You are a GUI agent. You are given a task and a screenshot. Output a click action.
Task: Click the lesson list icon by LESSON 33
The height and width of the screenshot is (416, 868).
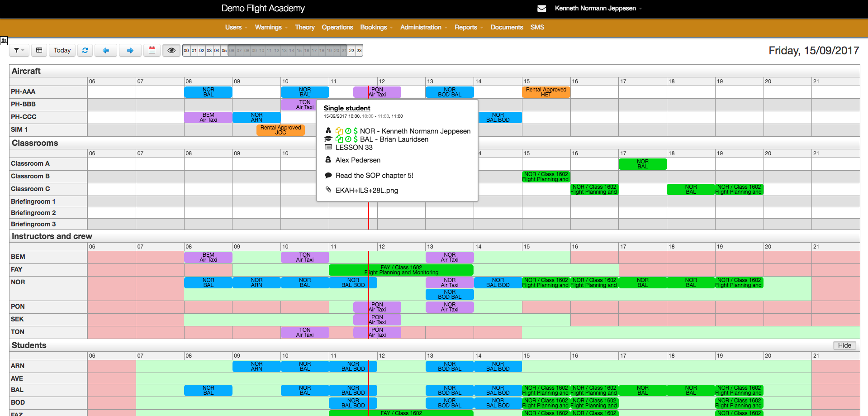point(328,147)
